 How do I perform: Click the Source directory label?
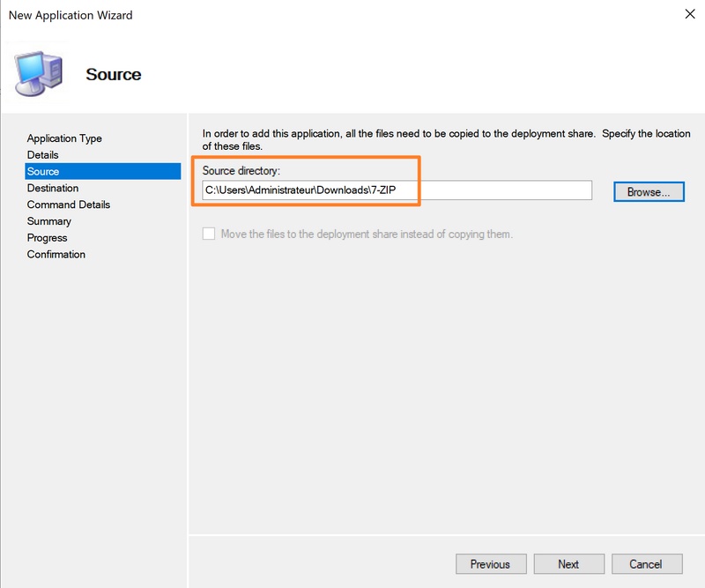[241, 170]
